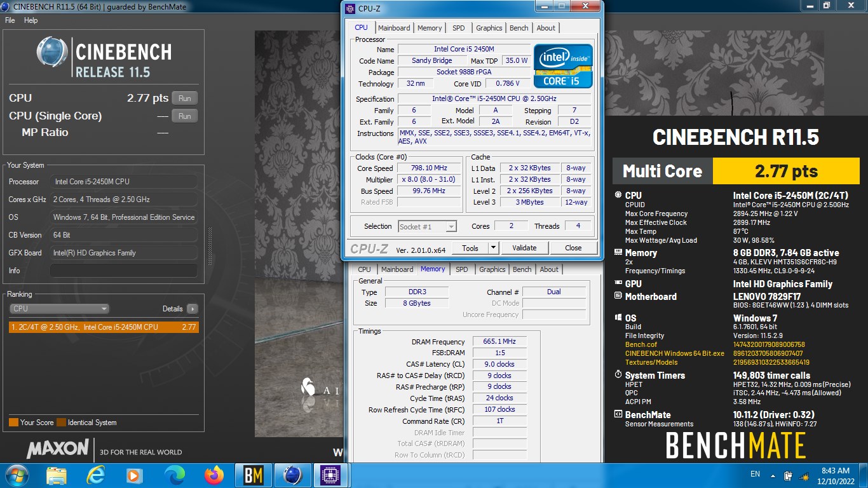Click the power plug tray icon
The height and width of the screenshot is (488, 868).
point(789,475)
